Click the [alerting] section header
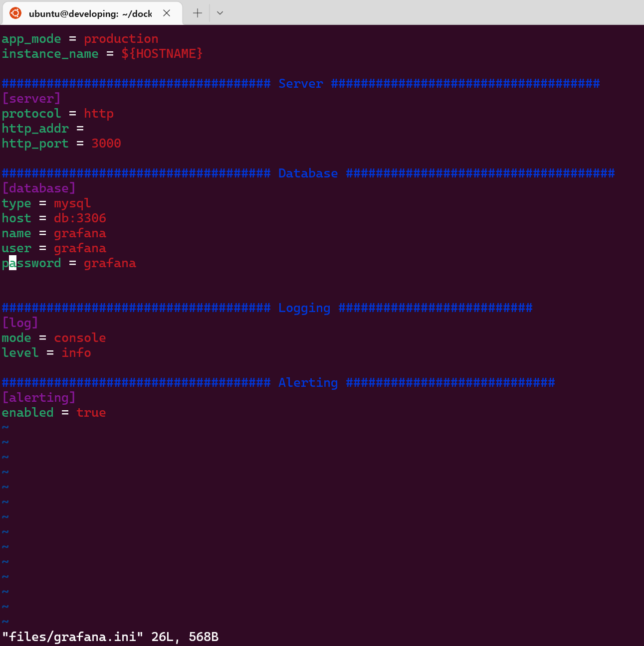The image size is (644, 646). [x=39, y=398]
